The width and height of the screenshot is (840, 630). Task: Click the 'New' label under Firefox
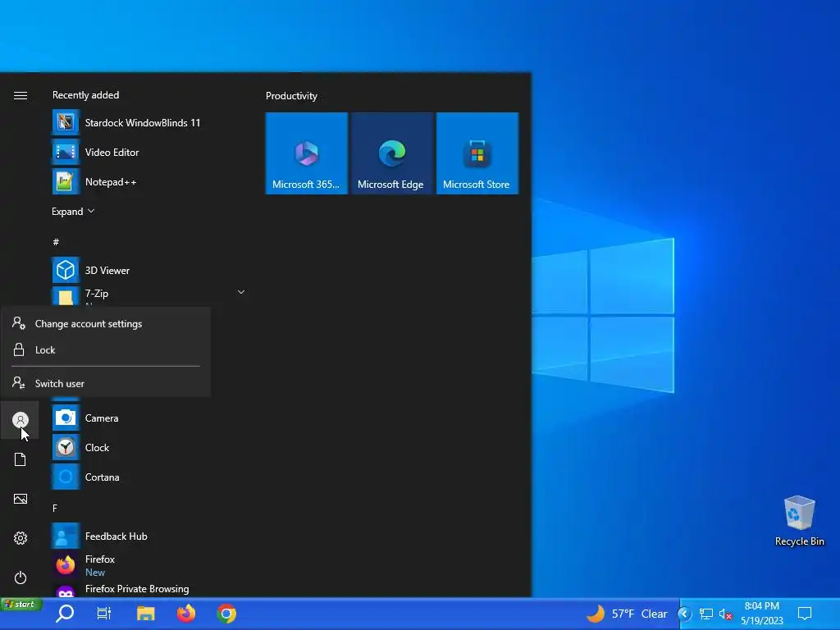coord(95,572)
